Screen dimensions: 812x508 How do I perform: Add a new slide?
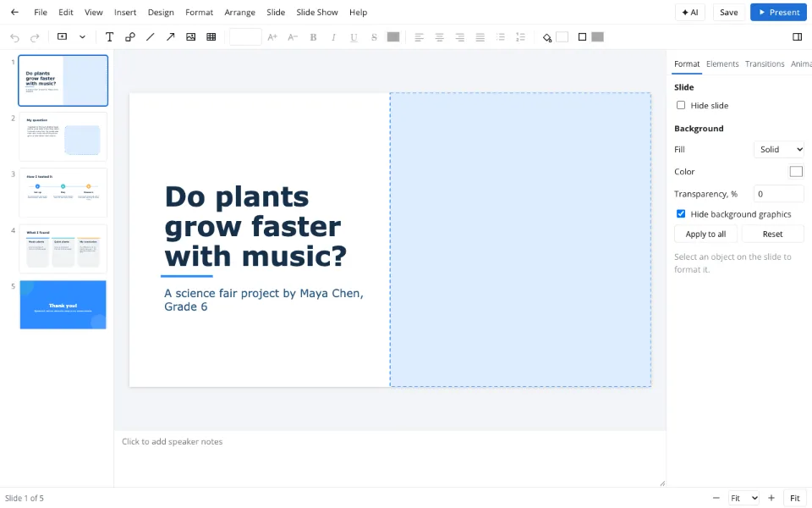point(62,36)
